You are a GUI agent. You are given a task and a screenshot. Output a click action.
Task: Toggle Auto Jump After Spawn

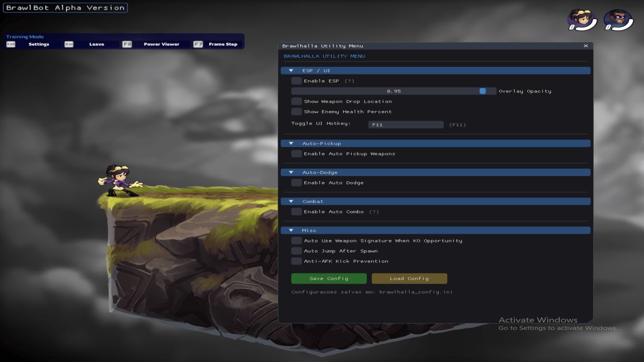[296, 251]
